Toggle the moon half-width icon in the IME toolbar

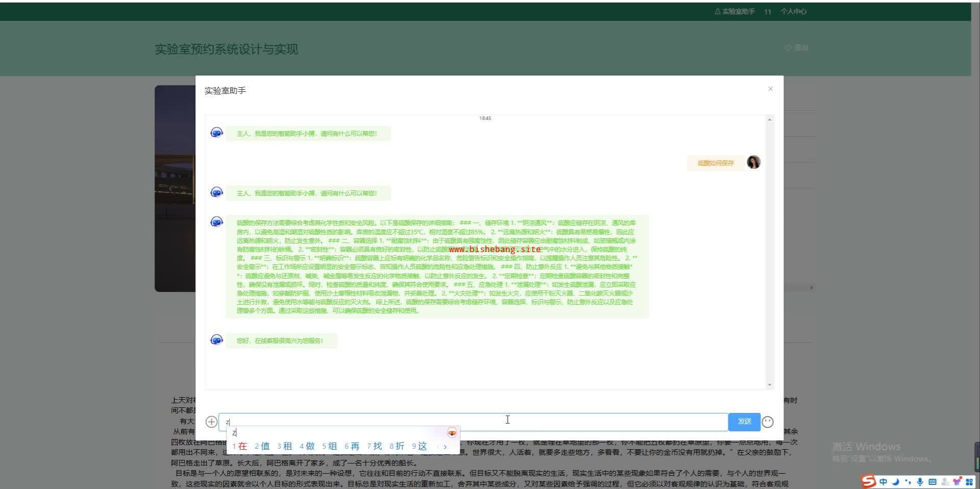(x=896, y=481)
